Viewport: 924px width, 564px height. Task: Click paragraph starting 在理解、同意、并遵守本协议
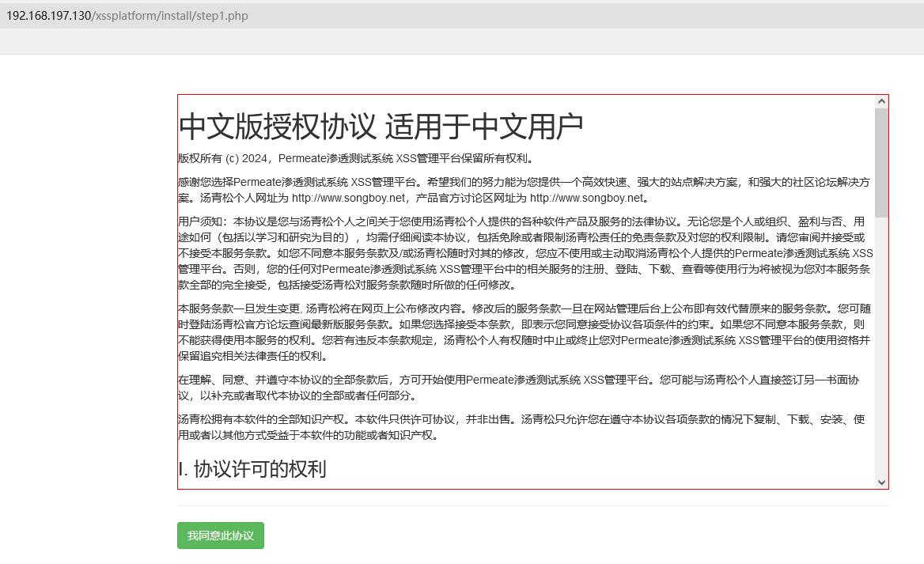(x=519, y=388)
